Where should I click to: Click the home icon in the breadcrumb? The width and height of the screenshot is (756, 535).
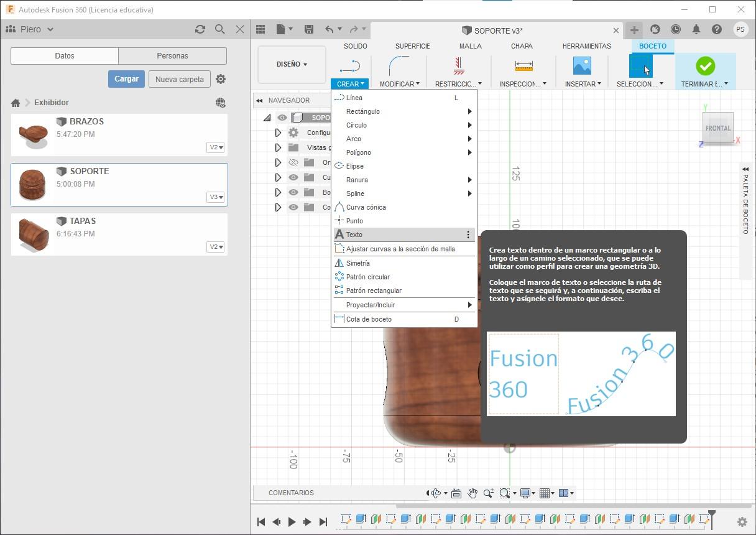coord(16,103)
